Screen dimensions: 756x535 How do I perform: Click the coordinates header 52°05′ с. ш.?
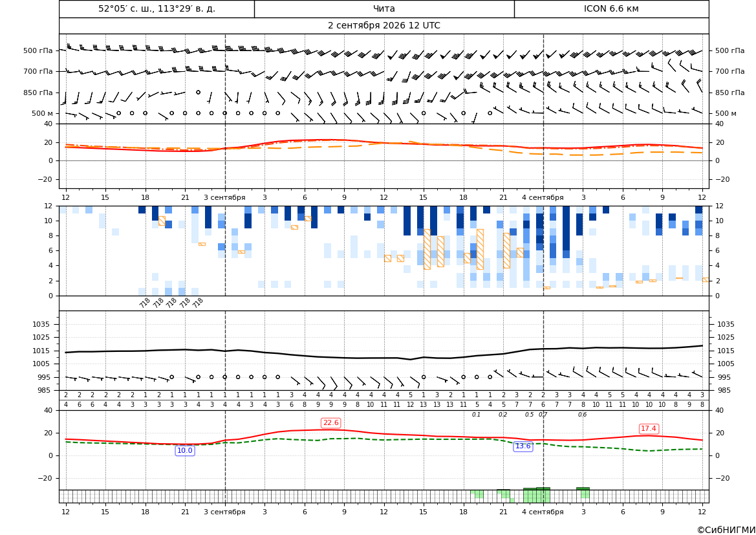point(157,8)
